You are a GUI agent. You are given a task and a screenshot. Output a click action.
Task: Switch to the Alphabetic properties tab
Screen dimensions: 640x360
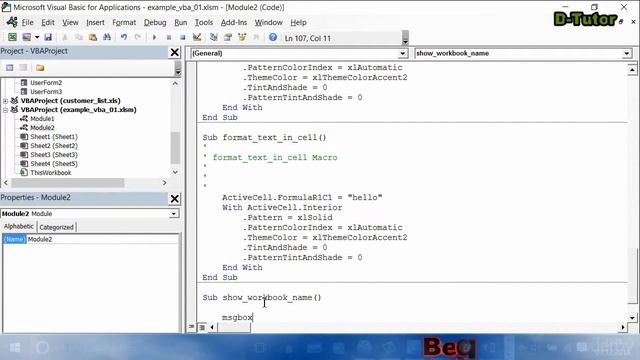19,227
